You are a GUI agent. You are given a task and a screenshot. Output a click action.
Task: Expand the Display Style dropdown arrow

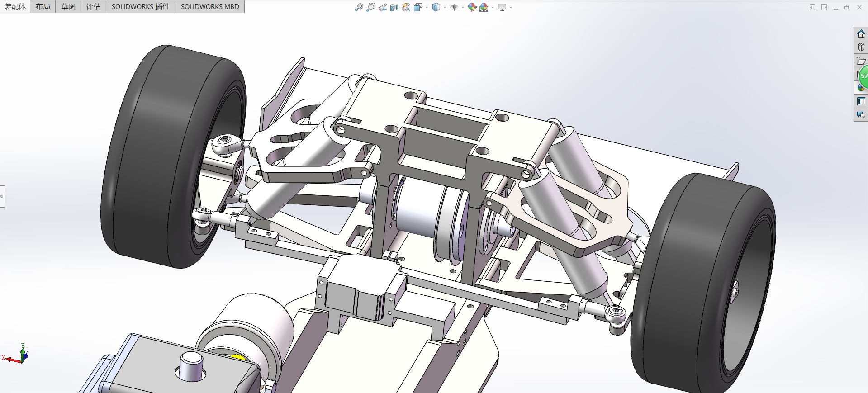(445, 8)
